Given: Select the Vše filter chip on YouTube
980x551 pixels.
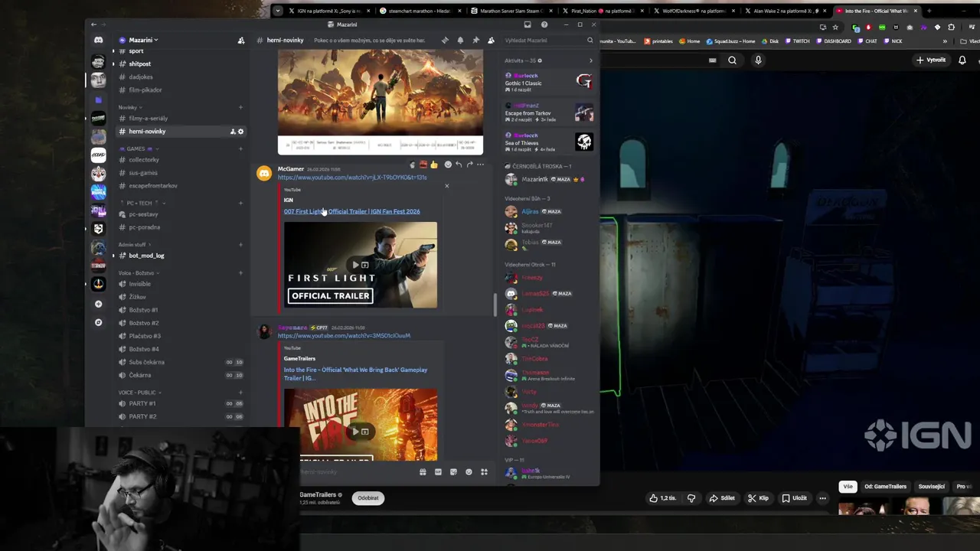Looking at the screenshot, I should tap(848, 487).
